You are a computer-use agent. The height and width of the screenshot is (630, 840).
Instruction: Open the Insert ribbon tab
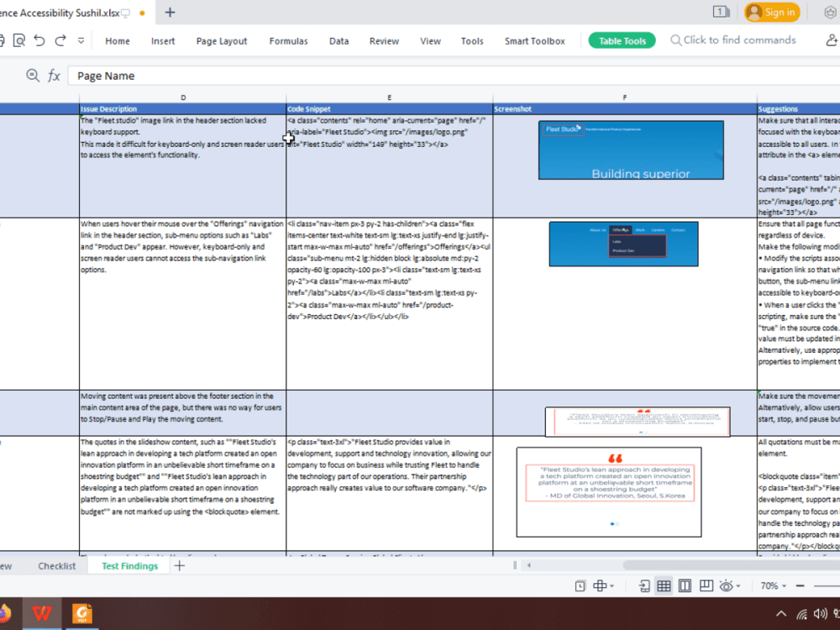coord(163,41)
